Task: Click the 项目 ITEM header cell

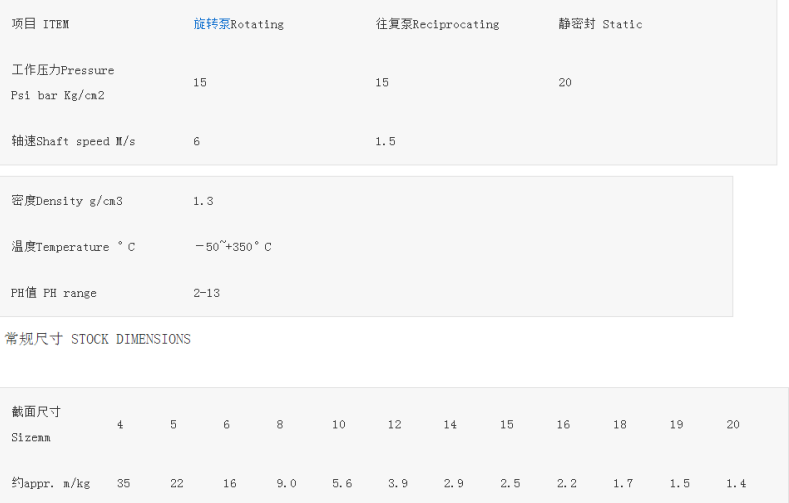Action: 40,24
